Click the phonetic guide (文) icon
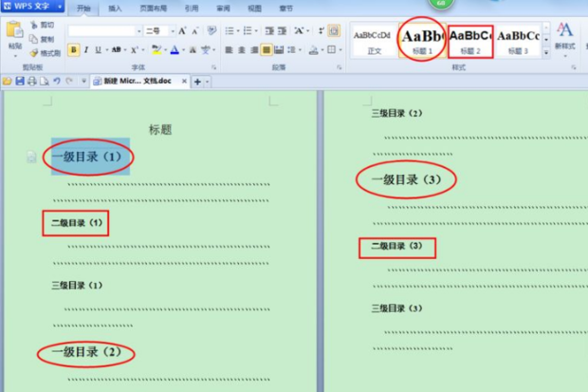Image resolution: width=588 pixels, height=392 pixels. pos(206,49)
